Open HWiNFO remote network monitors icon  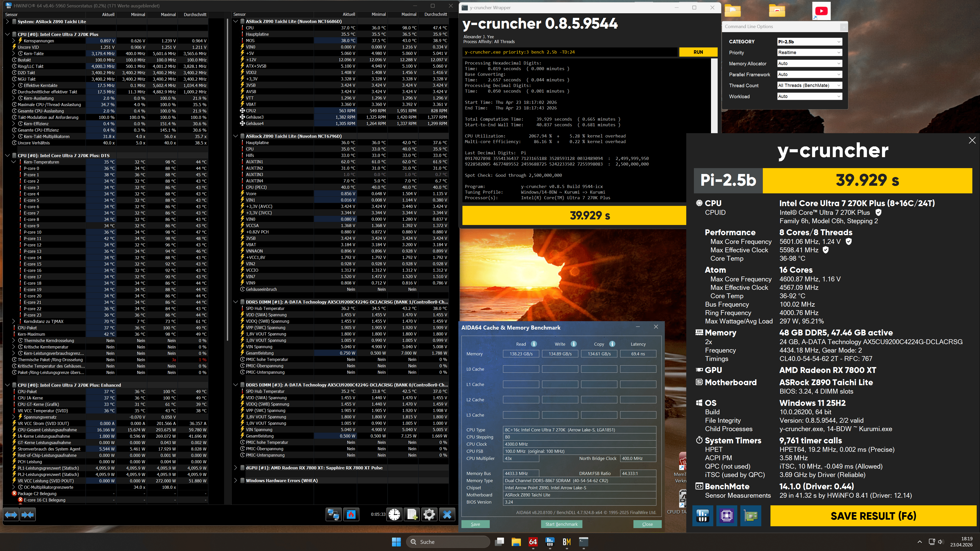click(x=334, y=515)
